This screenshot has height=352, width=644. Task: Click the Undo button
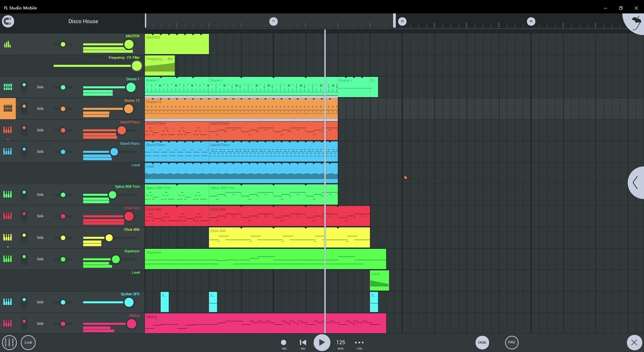click(482, 343)
